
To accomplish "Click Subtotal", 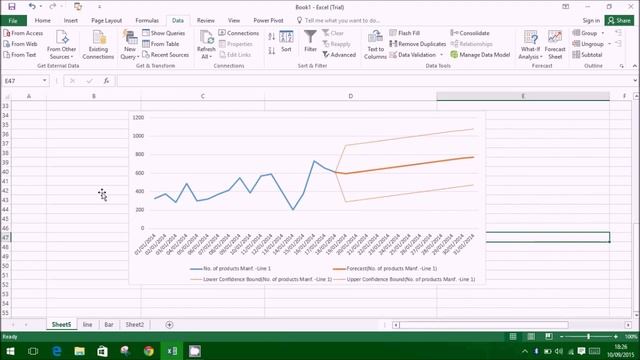I will (588, 54).
